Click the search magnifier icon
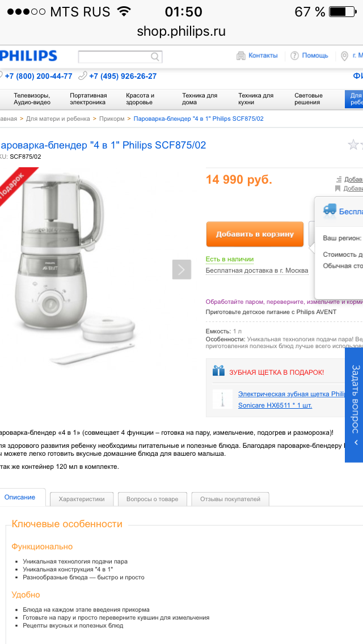Screen dimensions: 363x644 pos(155,57)
